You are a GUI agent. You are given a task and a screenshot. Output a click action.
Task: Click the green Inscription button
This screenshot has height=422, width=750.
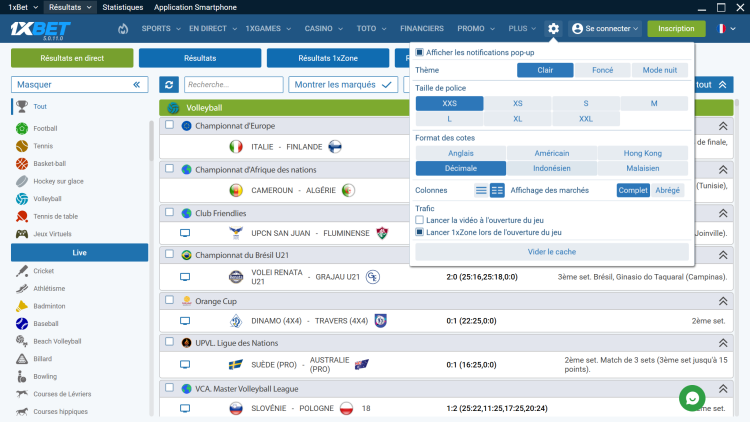pyautogui.click(x=676, y=29)
